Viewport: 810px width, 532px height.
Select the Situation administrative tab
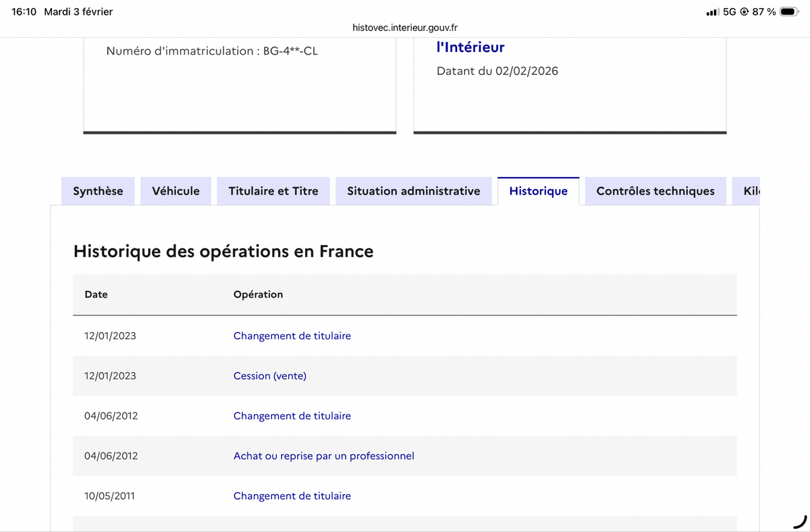point(414,191)
